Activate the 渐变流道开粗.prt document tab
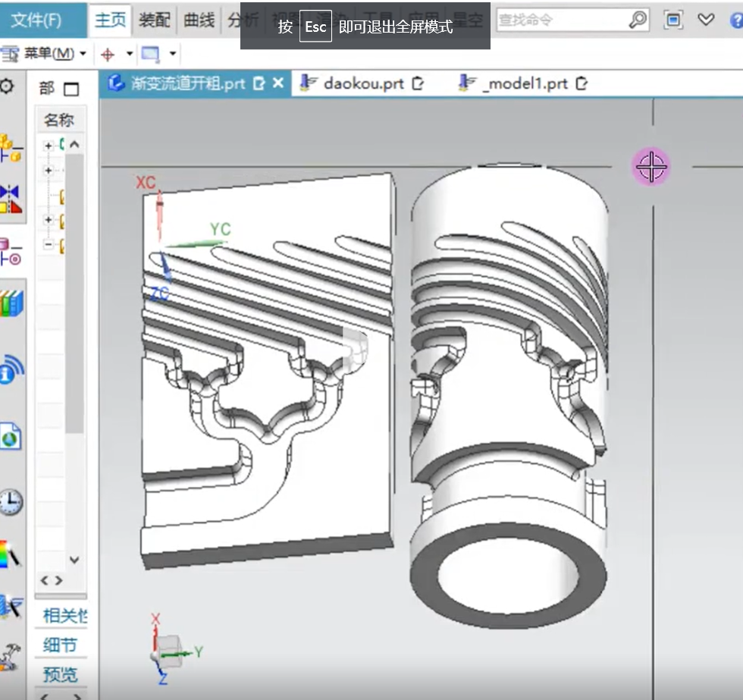This screenshot has width=743, height=700. [x=188, y=84]
